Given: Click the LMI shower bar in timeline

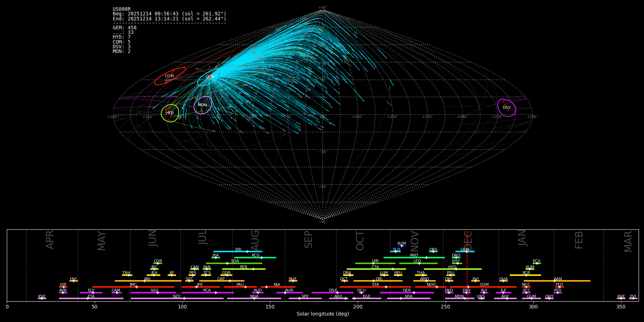Looking at the screenshot, I should pyautogui.click(x=375, y=263).
